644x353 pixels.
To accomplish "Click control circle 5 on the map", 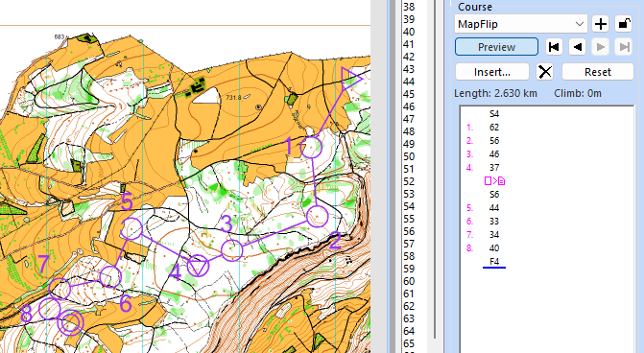I will pyautogui.click(x=131, y=228).
